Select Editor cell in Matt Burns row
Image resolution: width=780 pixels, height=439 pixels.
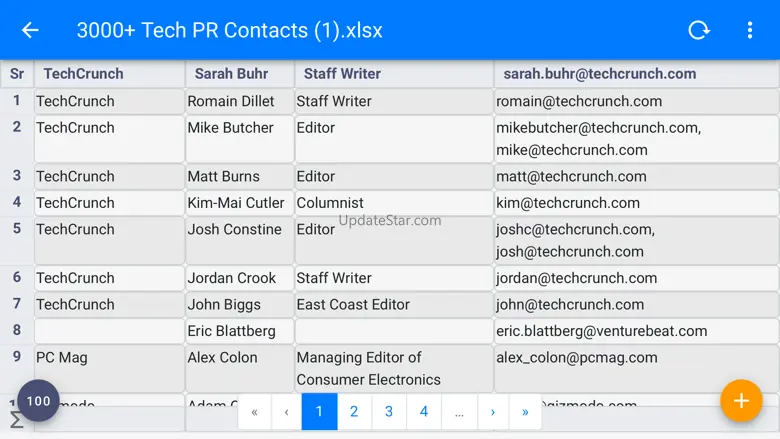[x=394, y=176]
